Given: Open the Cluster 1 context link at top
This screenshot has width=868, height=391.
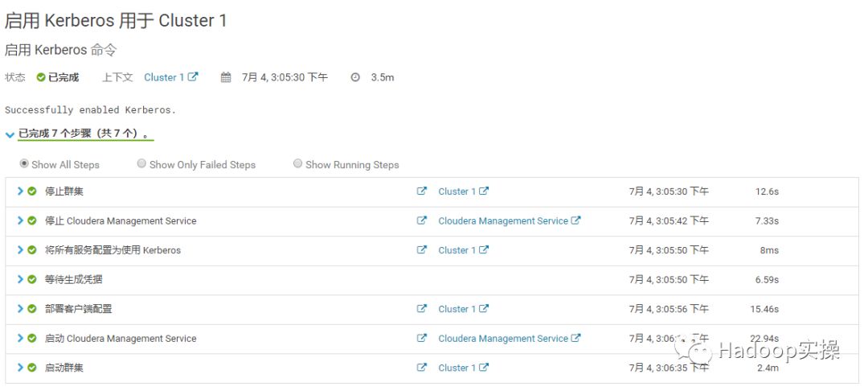Looking at the screenshot, I should 164,78.
